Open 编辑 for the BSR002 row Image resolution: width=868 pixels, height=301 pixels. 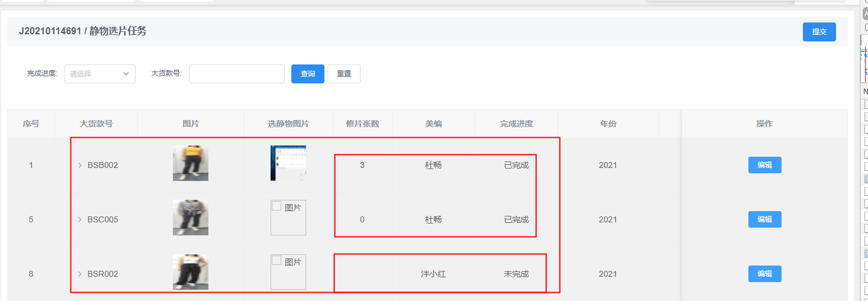[764, 274]
